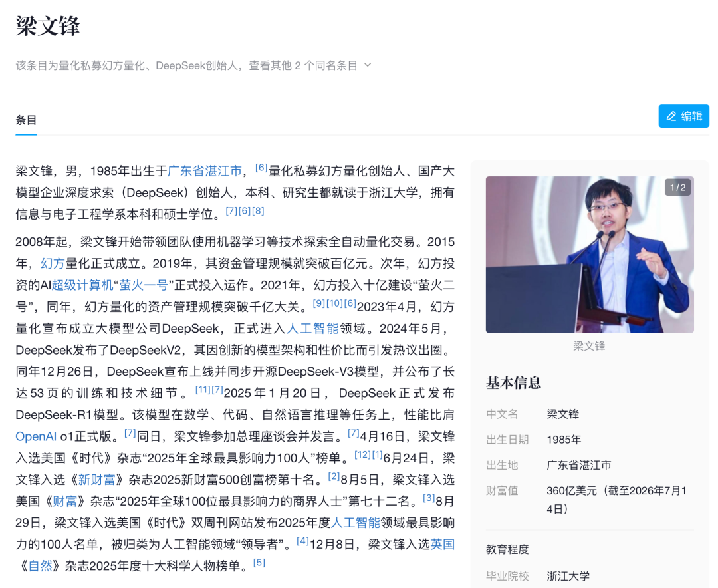718x588 pixels.
Task: Open the photo of 梁文锋 speaking
Action: coord(590,254)
